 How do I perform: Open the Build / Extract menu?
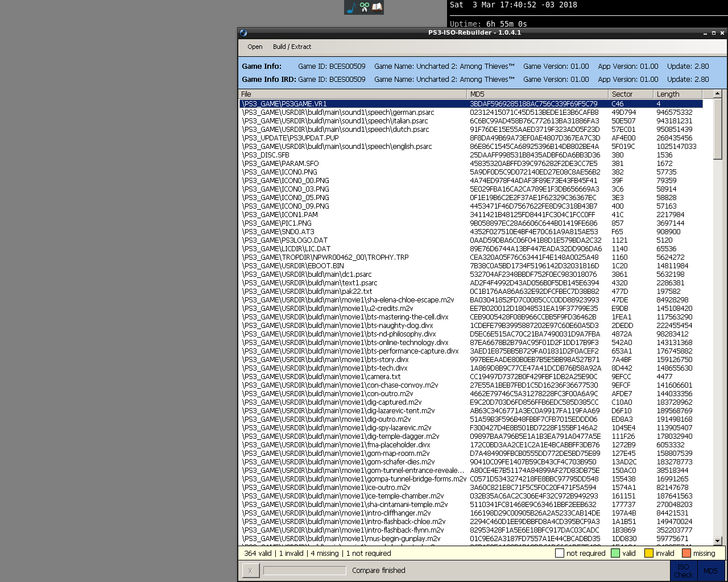coord(292,47)
